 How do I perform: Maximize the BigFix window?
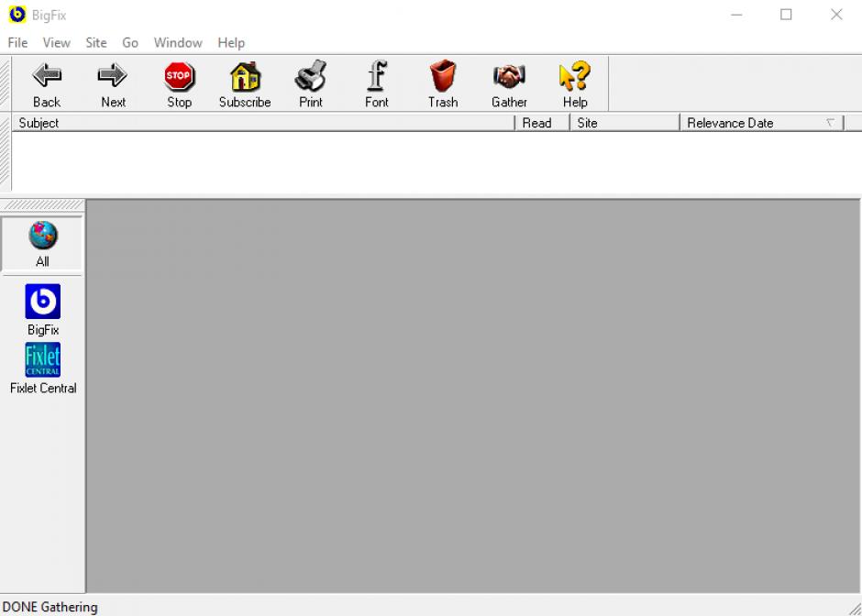(786, 15)
